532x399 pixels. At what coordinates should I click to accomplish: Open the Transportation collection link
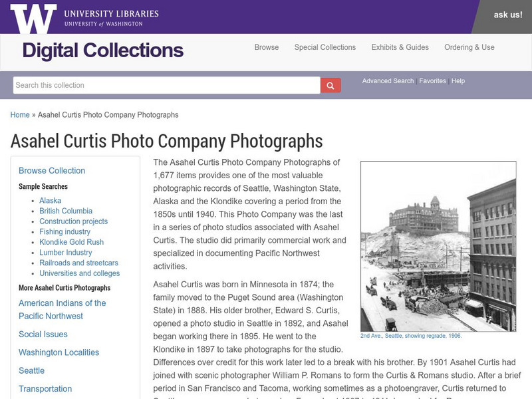pos(45,389)
